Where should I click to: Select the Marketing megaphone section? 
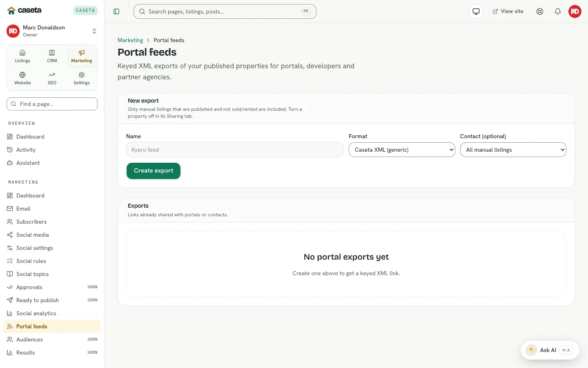click(82, 56)
